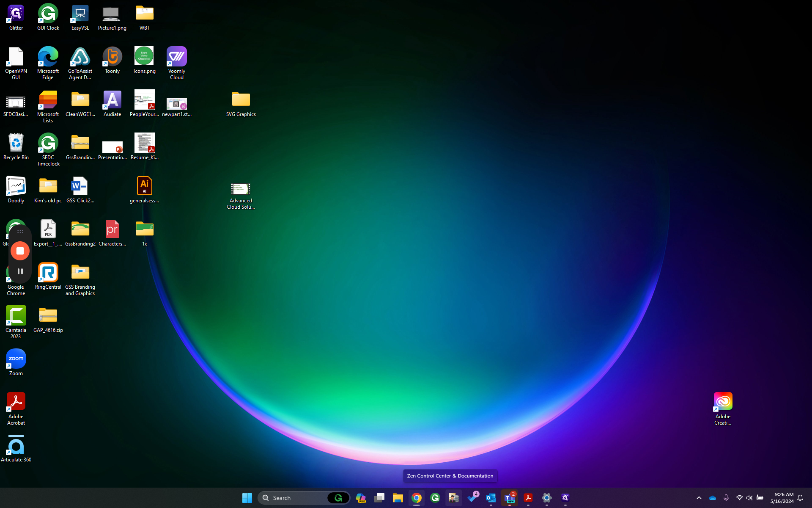Open the GUI Clock desktop icon
The width and height of the screenshot is (812, 508).
tap(48, 18)
